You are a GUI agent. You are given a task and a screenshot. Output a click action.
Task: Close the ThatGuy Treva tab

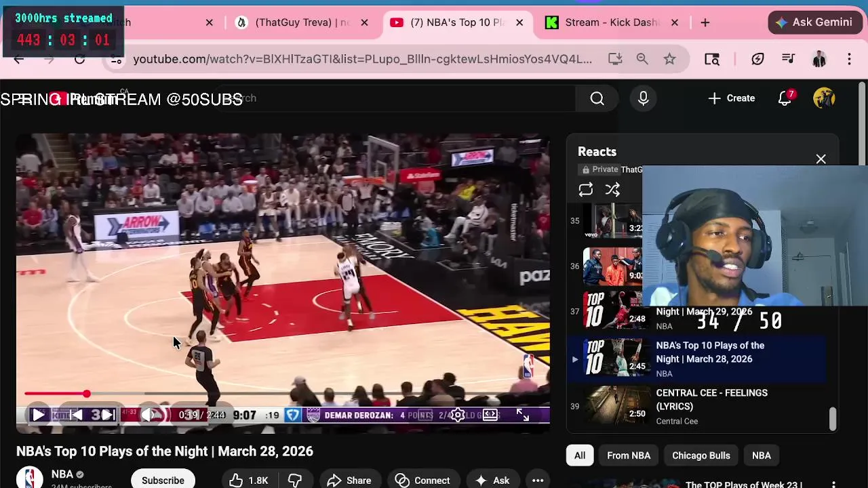(x=364, y=22)
